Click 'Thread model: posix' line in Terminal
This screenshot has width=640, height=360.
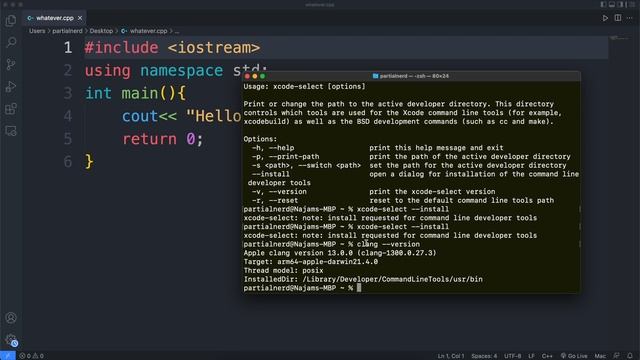(x=283, y=270)
